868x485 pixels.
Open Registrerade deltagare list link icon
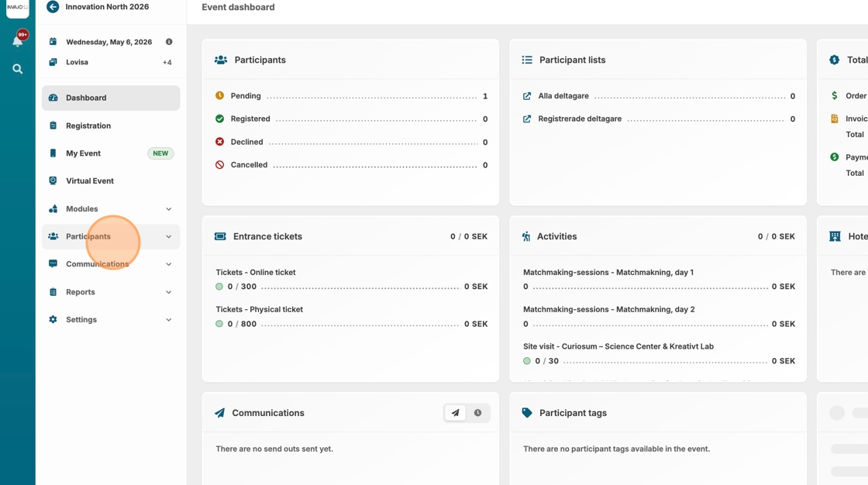tap(527, 119)
